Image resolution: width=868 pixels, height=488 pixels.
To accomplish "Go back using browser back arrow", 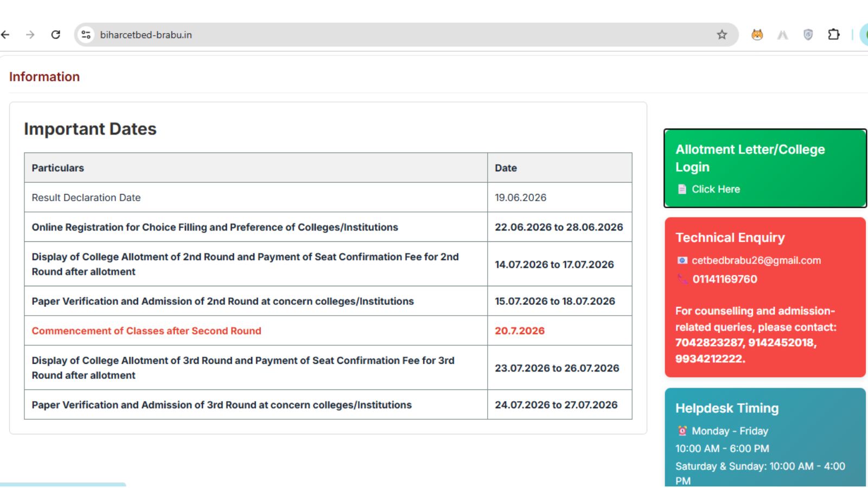I will pyautogui.click(x=5, y=35).
